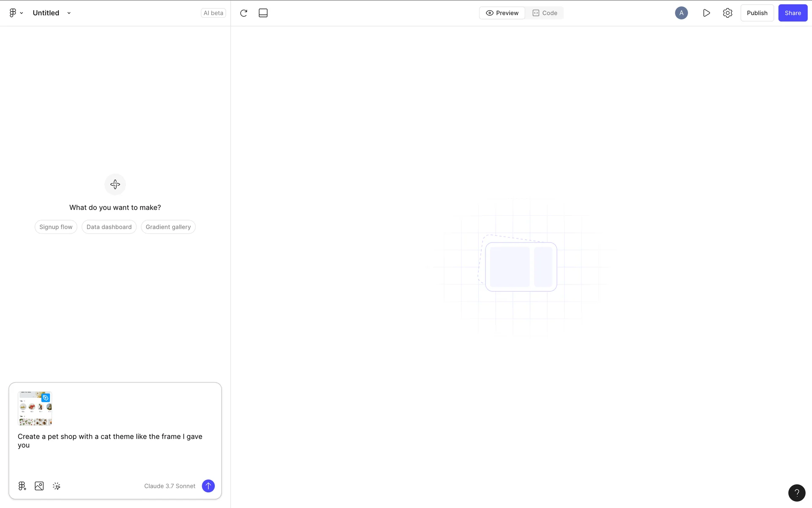Open the Claude 3.7 Sonnet model selector
The height and width of the screenshot is (508, 812).
(170, 486)
